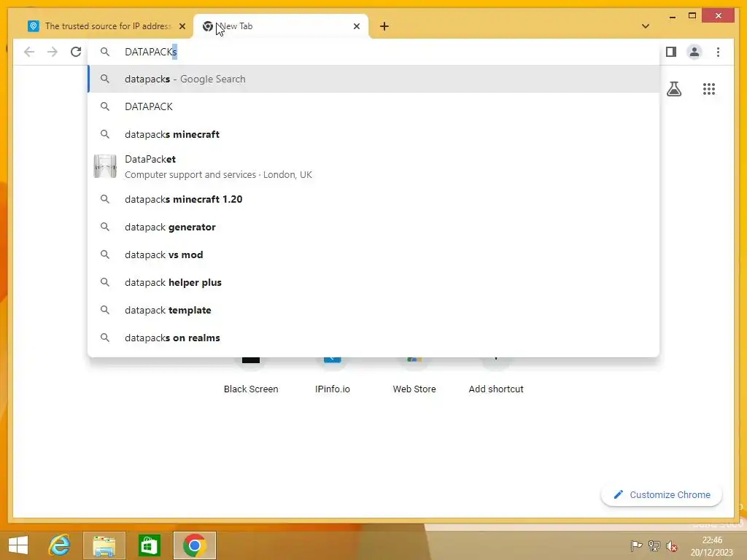This screenshot has height=560, width=747.
Task: Click the DataPacket thumbnail image
Action: pyautogui.click(x=105, y=166)
